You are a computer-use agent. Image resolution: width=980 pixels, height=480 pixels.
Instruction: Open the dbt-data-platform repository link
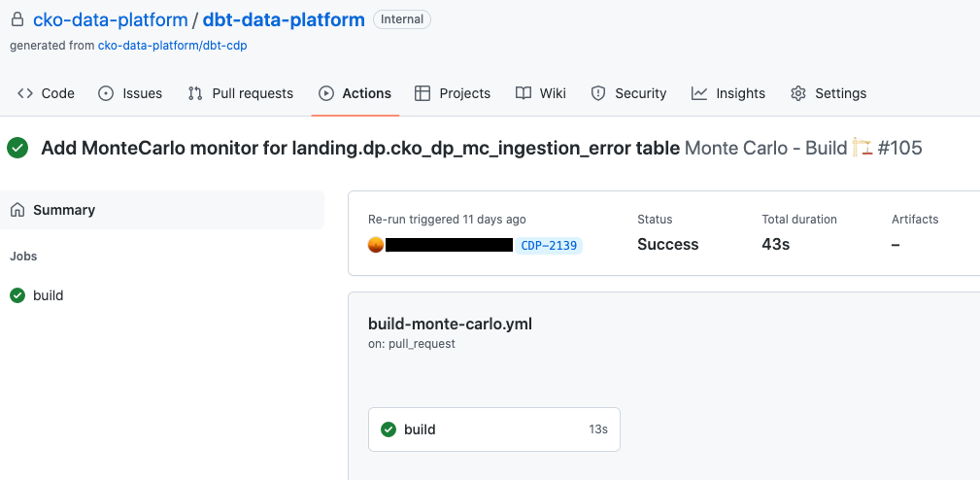click(x=284, y=19)
